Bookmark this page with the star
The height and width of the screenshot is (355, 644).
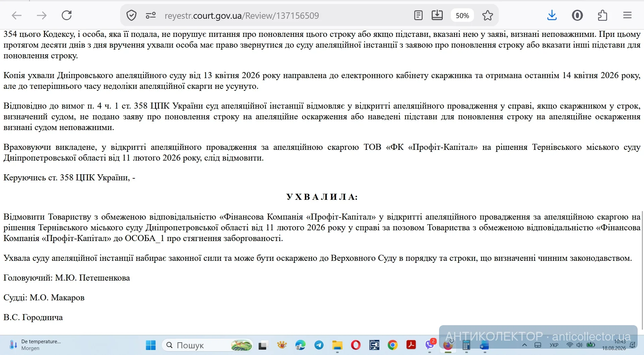pyautogui.click(x=488, y=15)
